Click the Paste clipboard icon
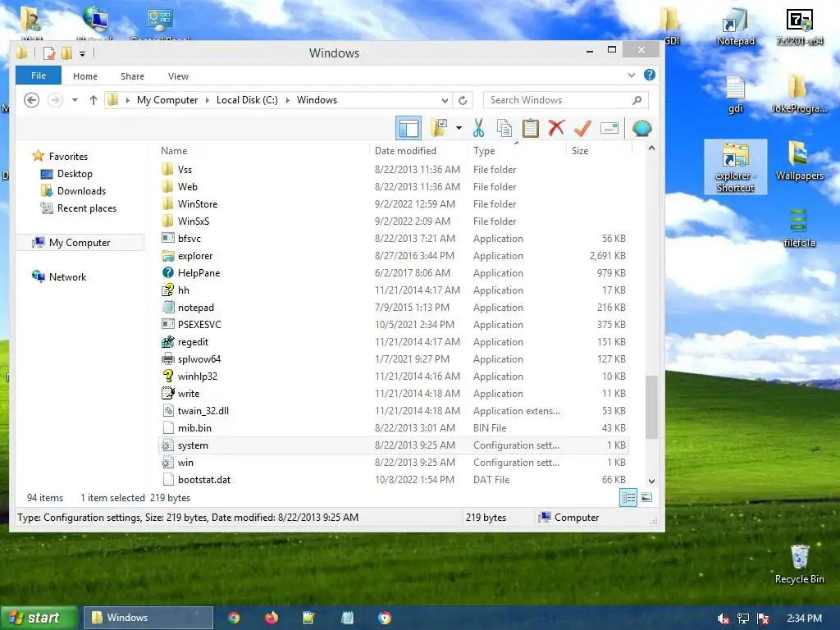The width and height of the screenshot is (840, 630). 531,129
